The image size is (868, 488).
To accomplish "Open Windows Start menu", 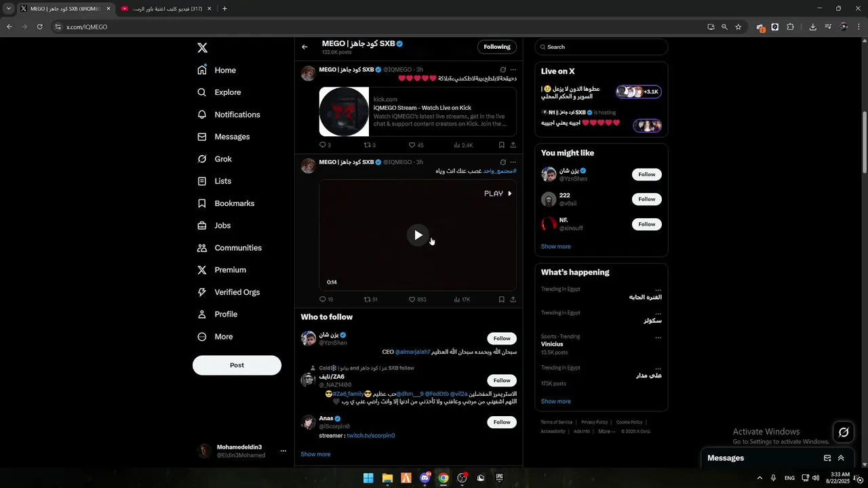I will [368, 478].
